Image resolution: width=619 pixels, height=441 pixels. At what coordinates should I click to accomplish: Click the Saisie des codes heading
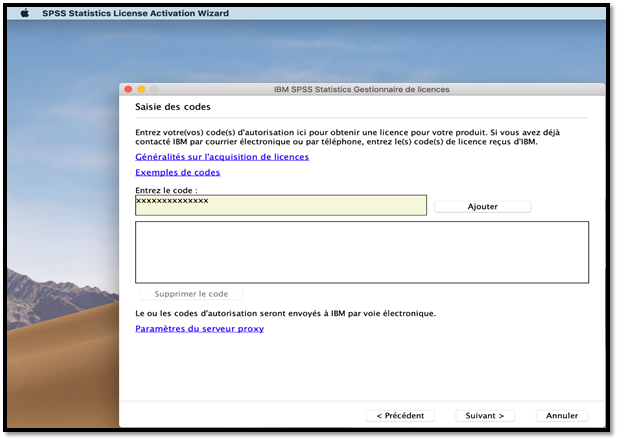(x=173, y=107)
